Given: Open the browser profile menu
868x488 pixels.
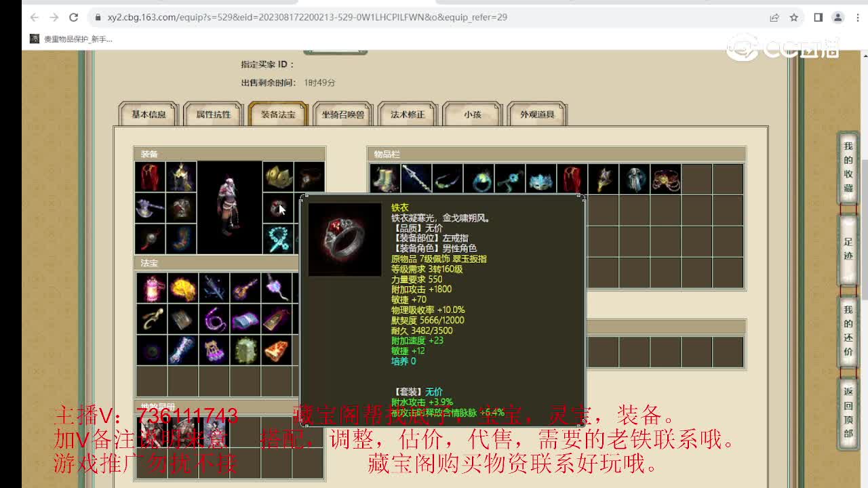Looking at the screenshot, I should (x=838, y=18).
